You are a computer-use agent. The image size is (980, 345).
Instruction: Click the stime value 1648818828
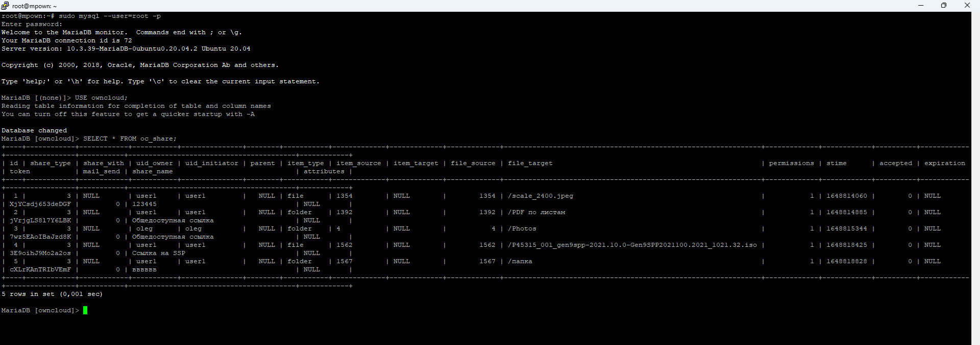[x=846, y=261]
